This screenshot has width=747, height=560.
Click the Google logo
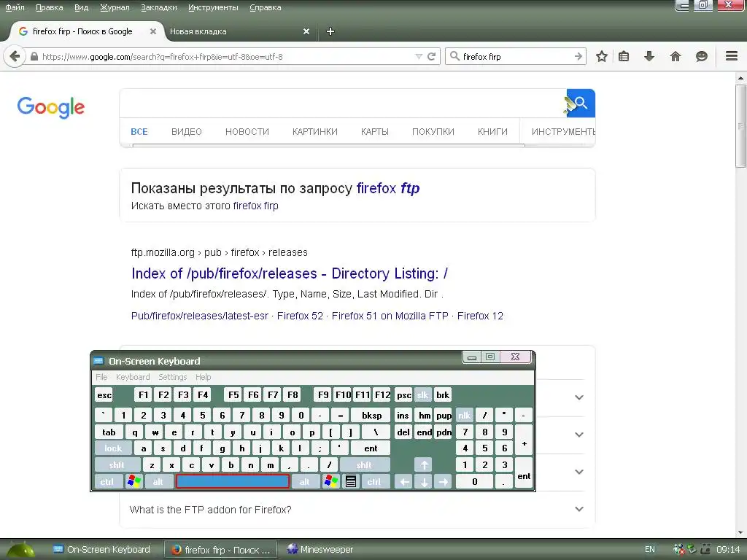50,107
